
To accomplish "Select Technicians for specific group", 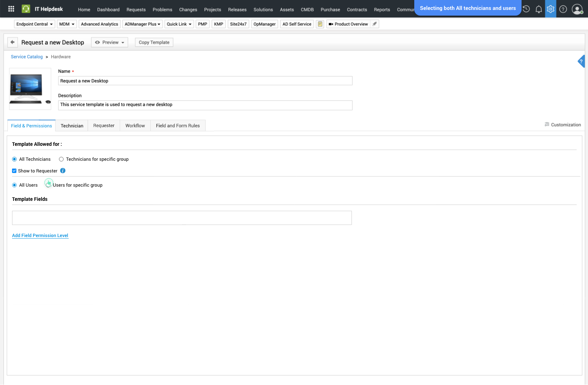I will (x=61, y=159).
